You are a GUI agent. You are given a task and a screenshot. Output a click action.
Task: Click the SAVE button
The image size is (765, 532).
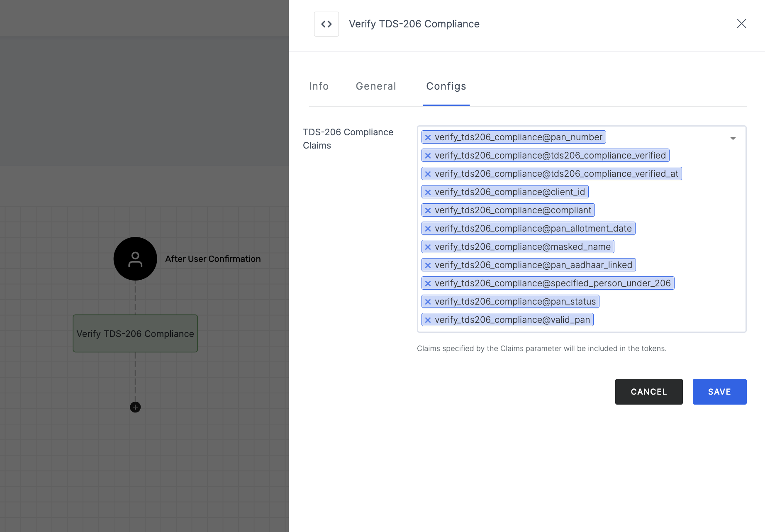click(720, 392)
